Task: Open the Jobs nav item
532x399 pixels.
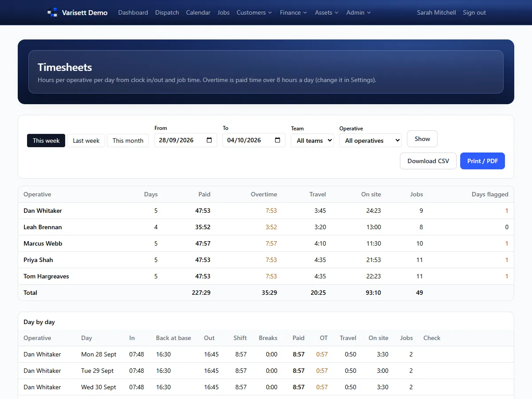Action: pyautogui.click(x=223, y=12)
